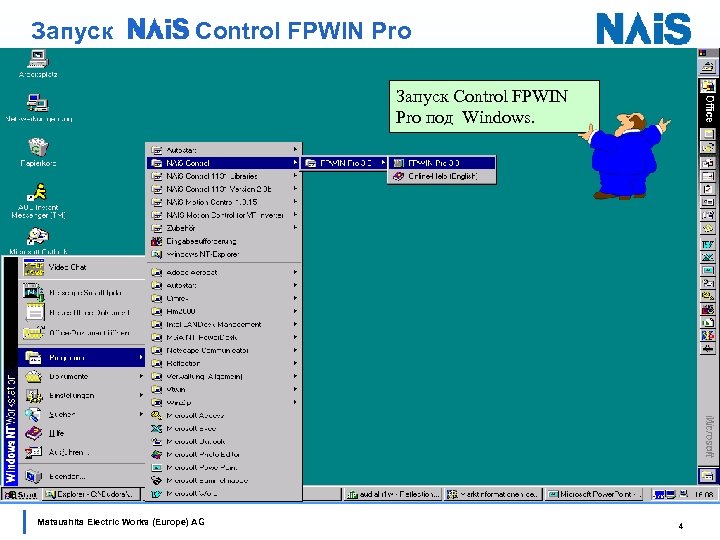Click the Word icon in Office shortcut bar
The image size is (720, 540).
click(708, 244)
